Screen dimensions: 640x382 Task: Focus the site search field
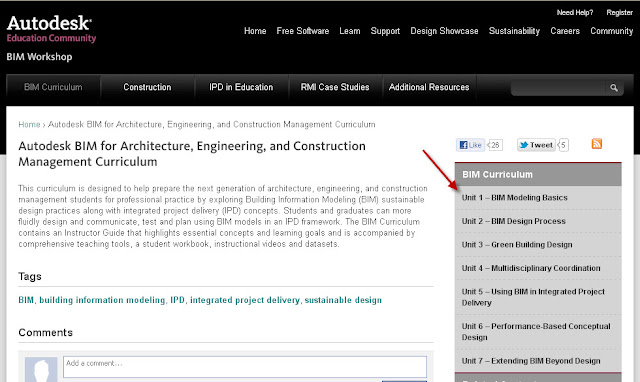pos(558,88)
